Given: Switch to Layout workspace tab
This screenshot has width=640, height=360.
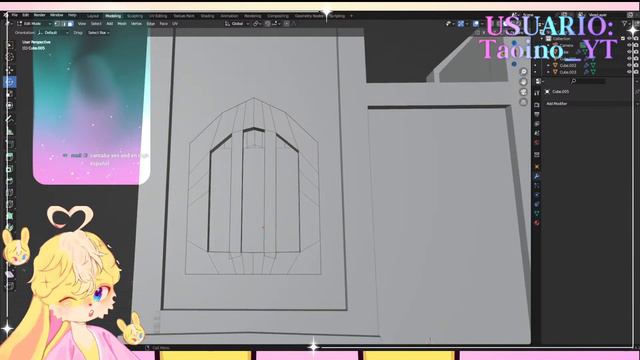Looking at the screenshot, I should (x=93, y=16).
